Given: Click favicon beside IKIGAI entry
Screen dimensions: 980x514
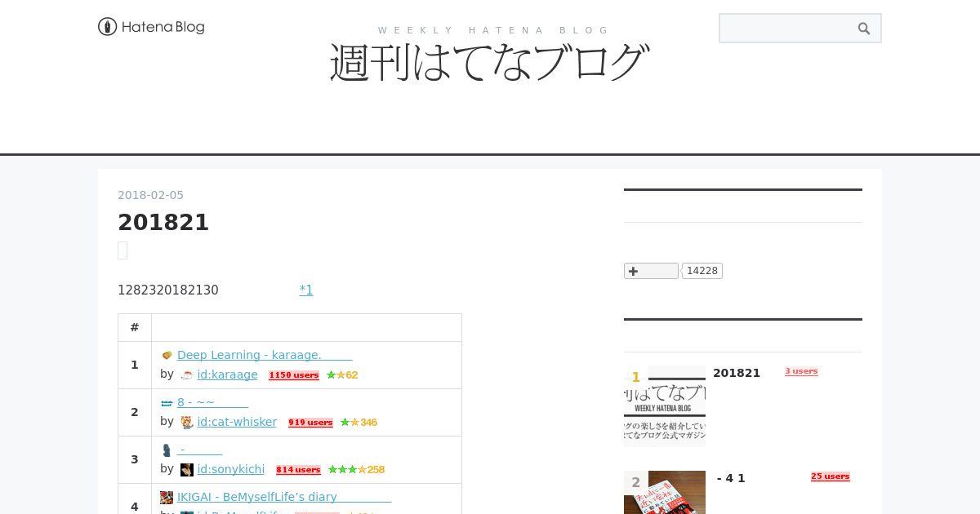Looking at the screenshot, I should (x=167, y=497).
